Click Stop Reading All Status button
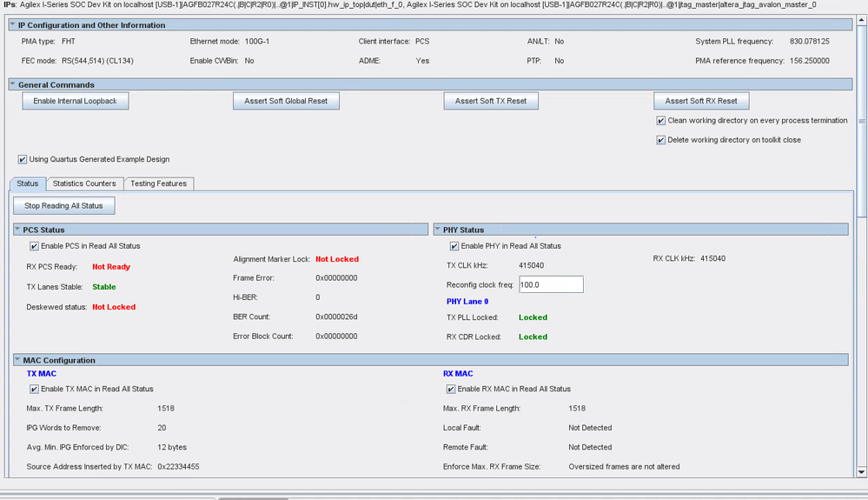This screenshot has height=500, width=868. tap(63, 206)
